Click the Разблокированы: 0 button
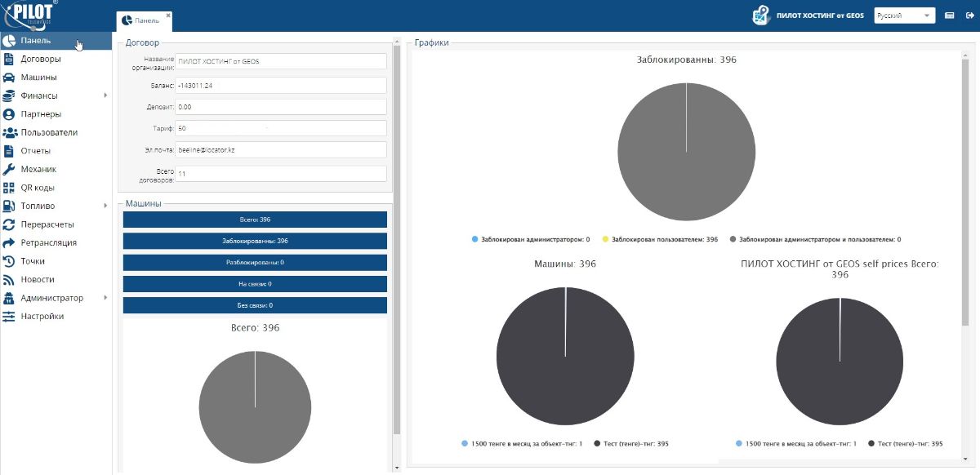980x475 pixels. (255, 262)
